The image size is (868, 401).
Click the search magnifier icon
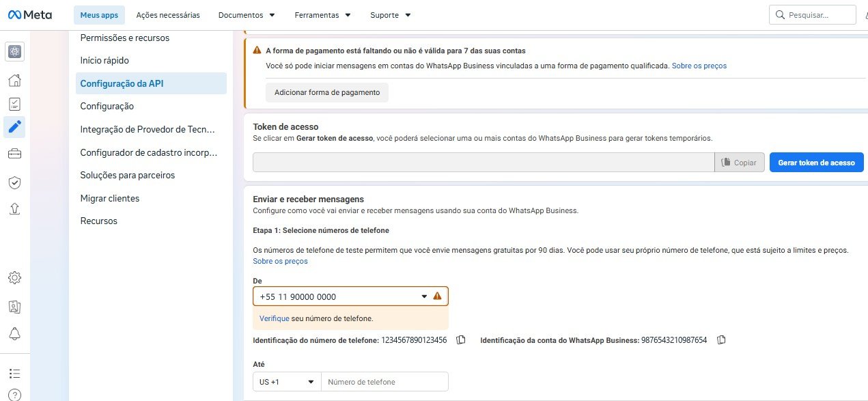[x=780, y=14]
